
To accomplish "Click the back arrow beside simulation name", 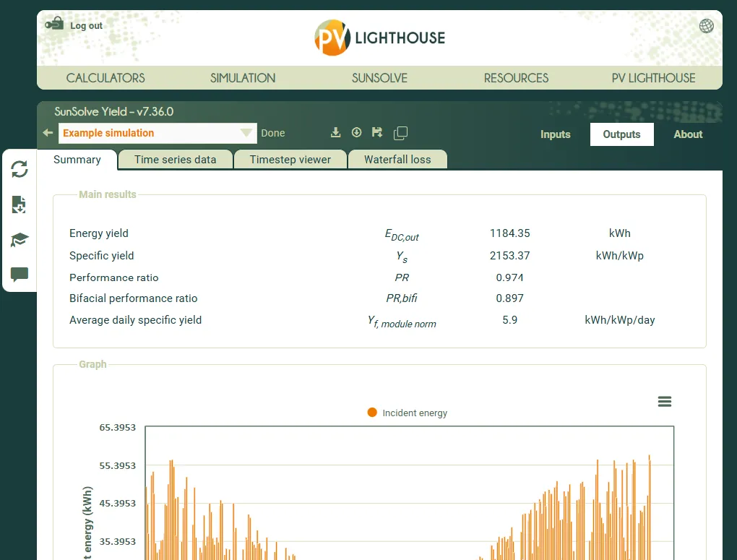I will click(48, 133).
